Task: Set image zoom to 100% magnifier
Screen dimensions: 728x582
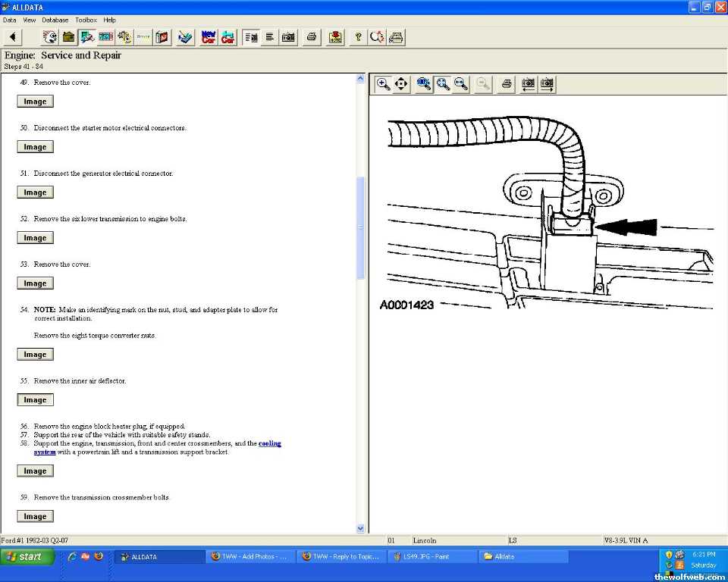Action: coord(424,84)
